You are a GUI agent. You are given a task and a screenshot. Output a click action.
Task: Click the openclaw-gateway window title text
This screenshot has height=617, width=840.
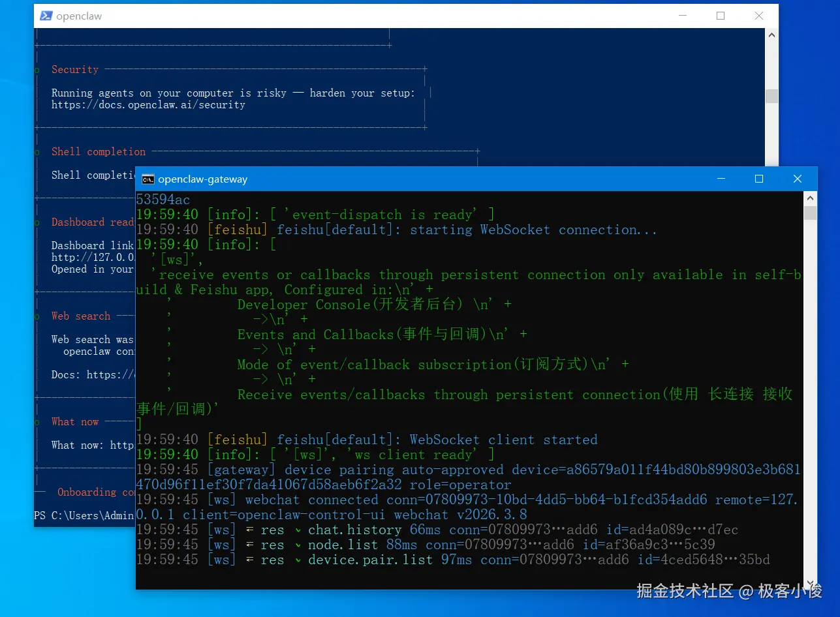coord(203,179)
